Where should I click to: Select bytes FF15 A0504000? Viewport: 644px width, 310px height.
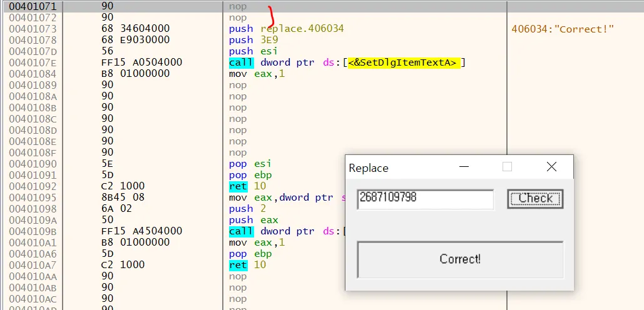point(141,62)
